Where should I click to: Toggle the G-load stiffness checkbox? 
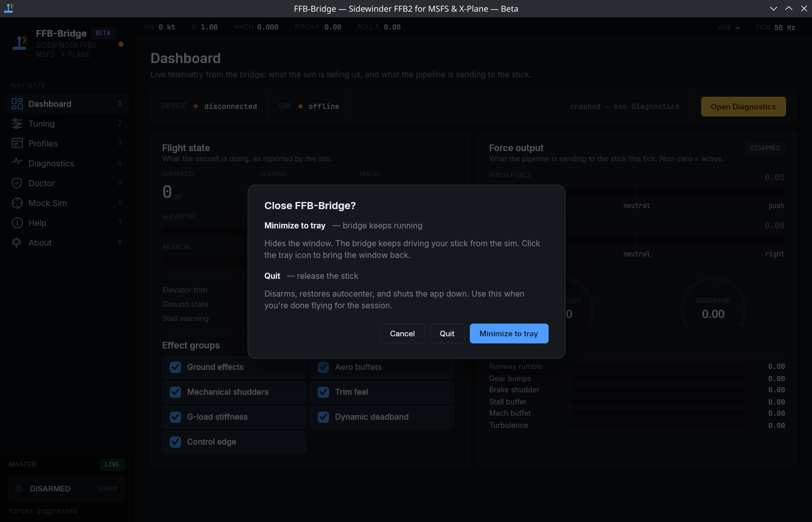coord(175,417)
